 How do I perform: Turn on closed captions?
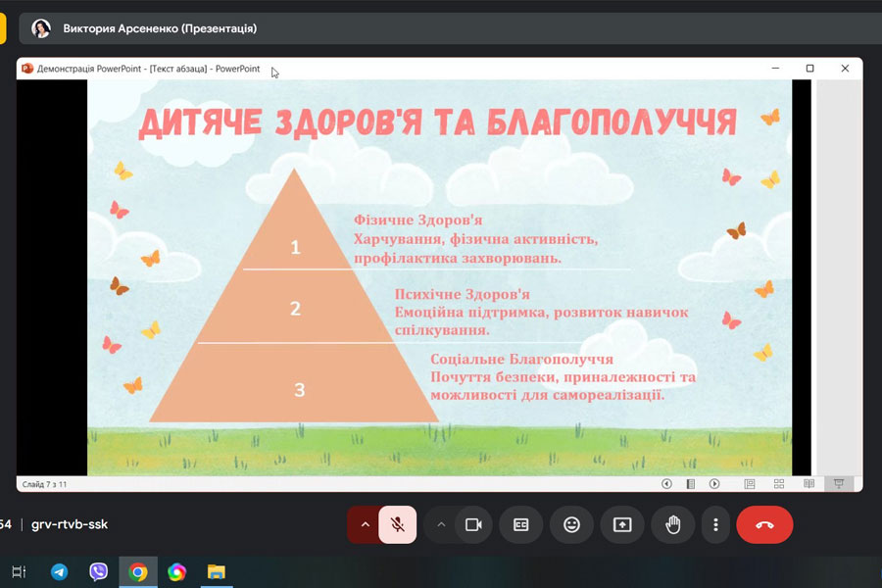(521, 524)
